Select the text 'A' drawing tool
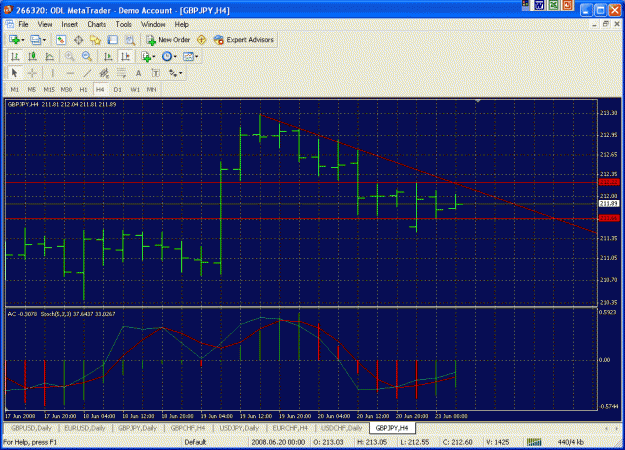The width and height of the screenshot is (625, 450). 138,73
